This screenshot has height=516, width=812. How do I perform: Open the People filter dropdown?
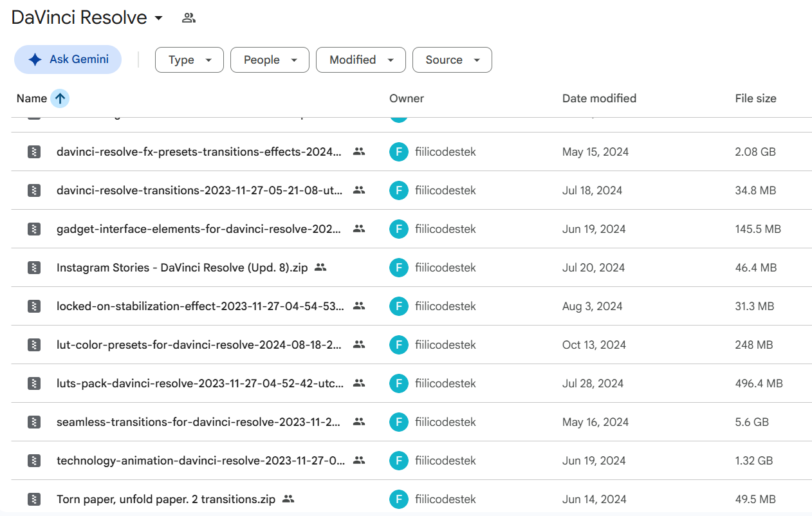click(x=270, y=60)
